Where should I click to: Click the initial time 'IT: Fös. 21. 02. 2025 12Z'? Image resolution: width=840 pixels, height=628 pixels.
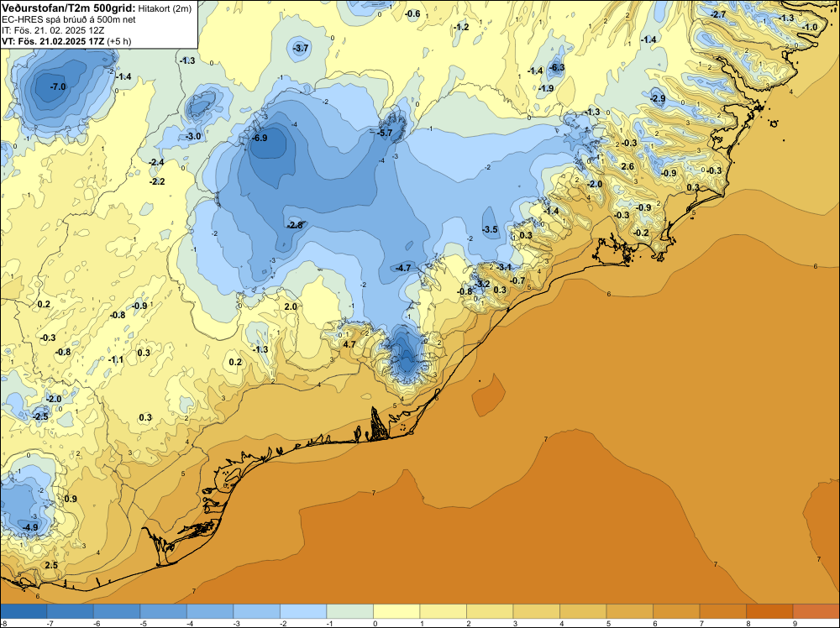pyautogui.click(x=53, y=30)
